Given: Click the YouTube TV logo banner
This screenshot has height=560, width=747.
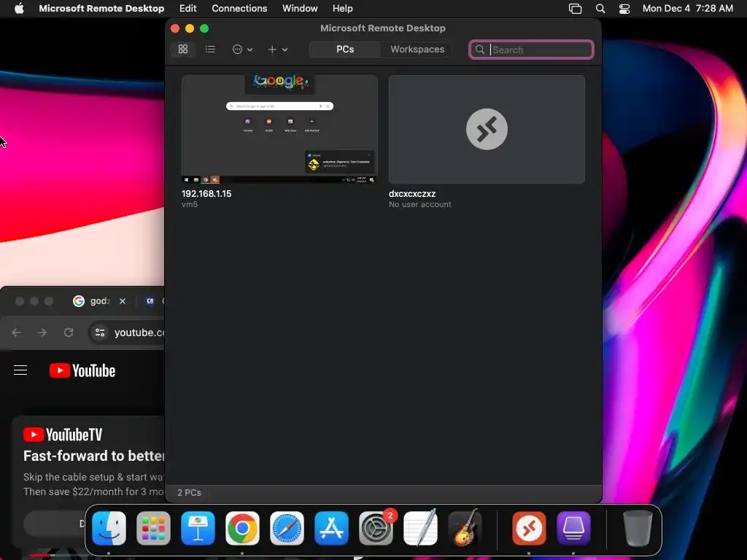Looking at the screenshot, I should point(63,435).
